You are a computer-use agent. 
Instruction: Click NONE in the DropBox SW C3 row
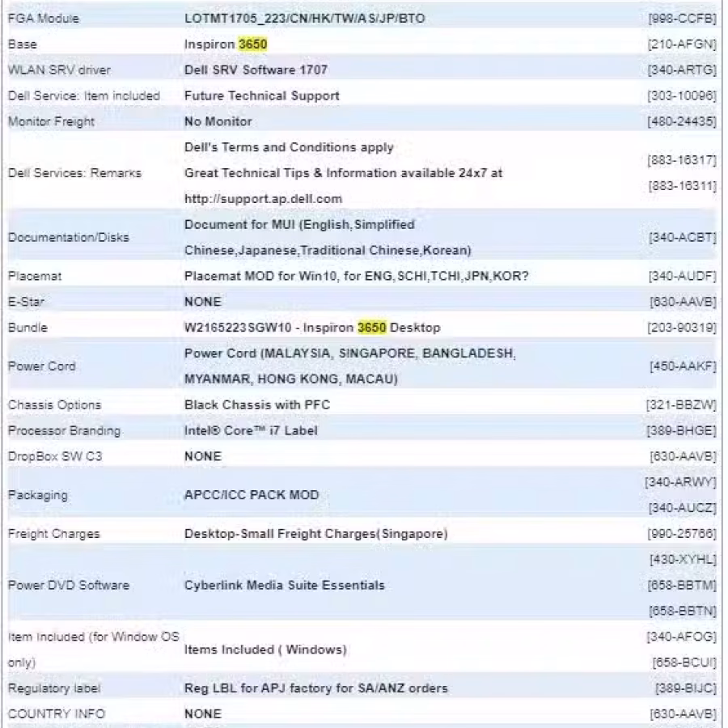tap(203, 456)
